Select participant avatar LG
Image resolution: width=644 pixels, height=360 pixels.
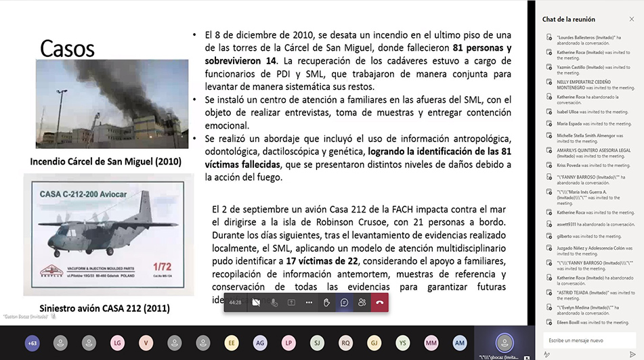[x=117, y=343]
